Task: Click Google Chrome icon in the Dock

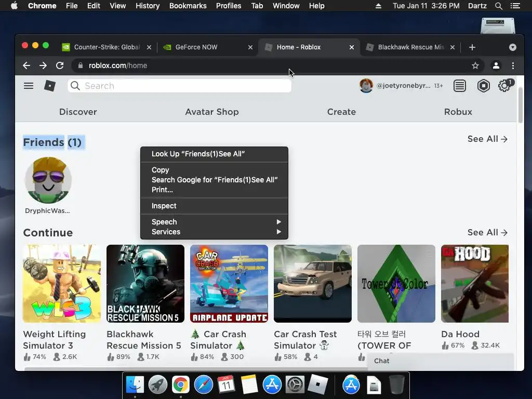Action: click(x=180, y=385)
